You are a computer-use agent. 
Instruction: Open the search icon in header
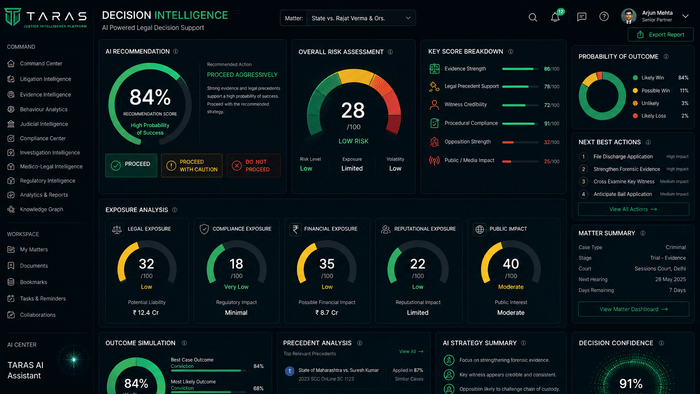point(533,17)
